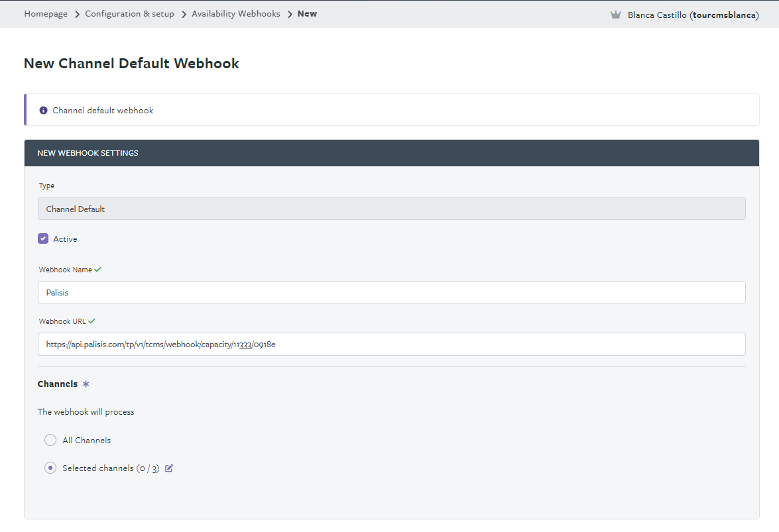Click the Type field showing Channel Default
The height and width of the screenshot is (532, 779).
(391, 209)
